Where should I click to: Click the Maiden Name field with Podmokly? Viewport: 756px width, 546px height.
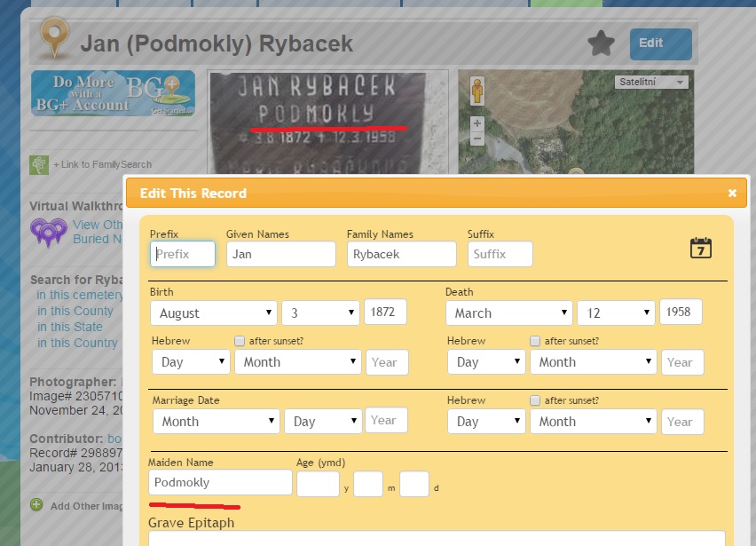point(220,482)
